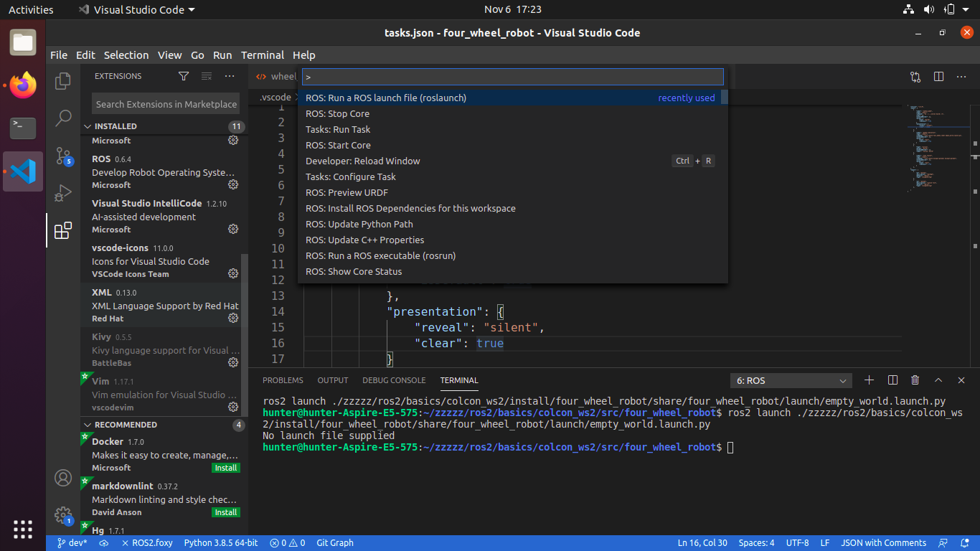This screenshot has width=980, height=551.
Task: Open the Accounts icon in activity bar
Action: click(x=63, y=478)
